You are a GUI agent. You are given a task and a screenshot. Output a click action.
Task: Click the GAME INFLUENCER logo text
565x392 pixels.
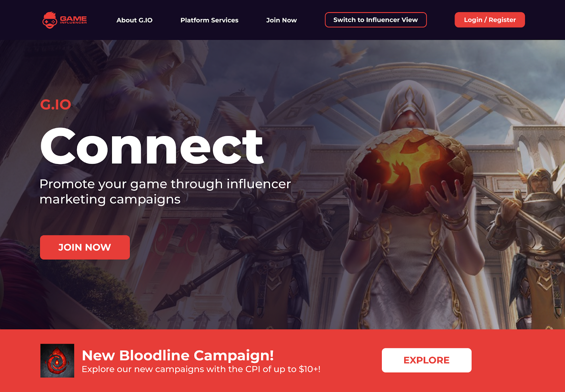[73, 20]
